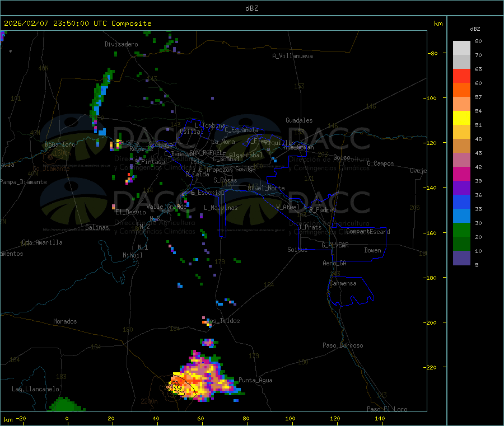Click the Goudge label
The height and width of the screenshot is (426, 504).
245,169
